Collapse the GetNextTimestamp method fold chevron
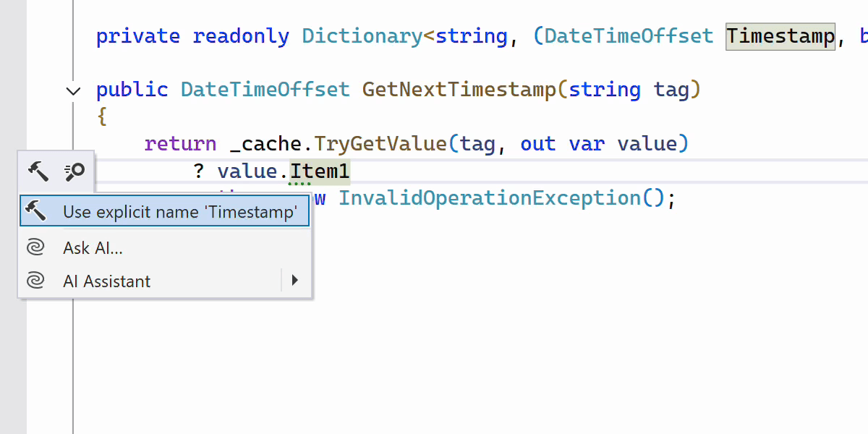Screen dimensions: 868x434 tap(73, 90)
